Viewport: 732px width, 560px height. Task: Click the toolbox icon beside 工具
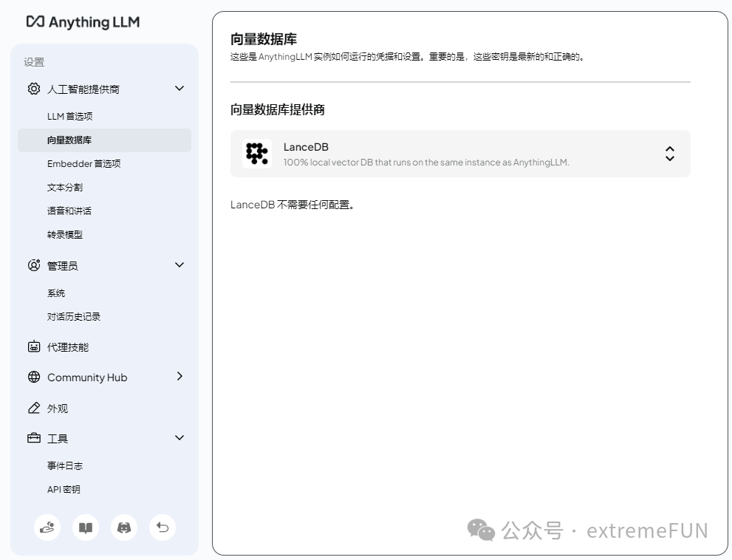click(x=34, y=438)
